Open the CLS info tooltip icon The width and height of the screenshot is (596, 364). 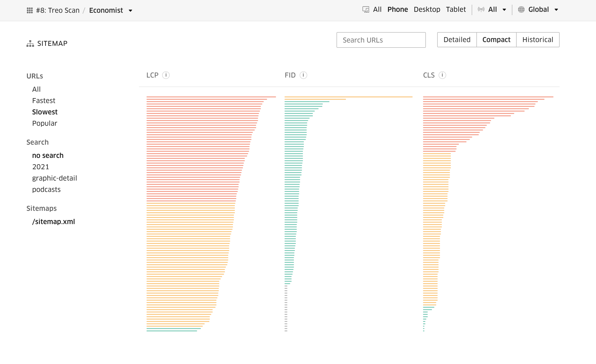pyautogui.click(x=443, y=75)
